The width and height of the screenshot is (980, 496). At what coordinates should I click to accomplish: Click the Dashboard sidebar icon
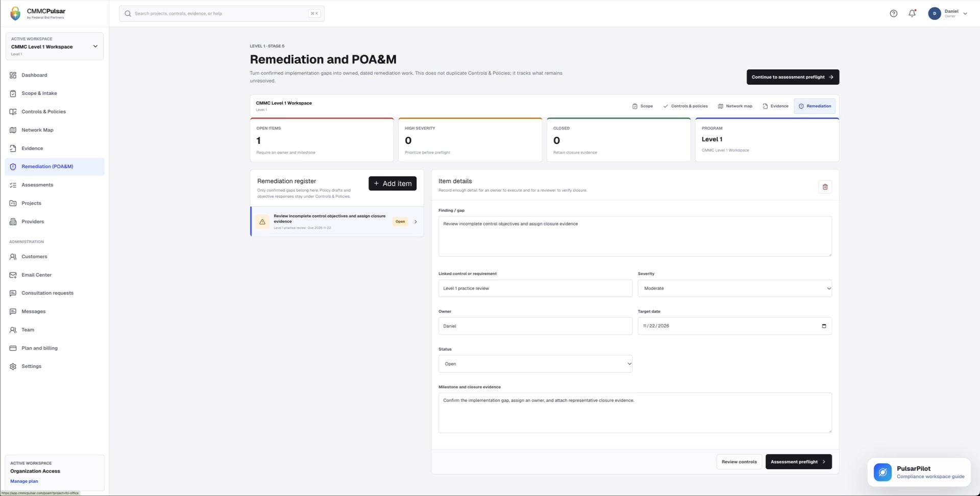(x=13, y=75)
